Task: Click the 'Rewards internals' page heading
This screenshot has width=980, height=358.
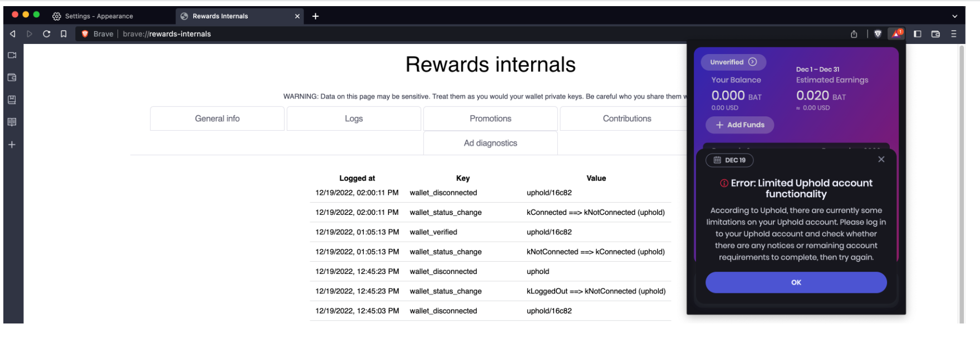Action: pos(491,65)
